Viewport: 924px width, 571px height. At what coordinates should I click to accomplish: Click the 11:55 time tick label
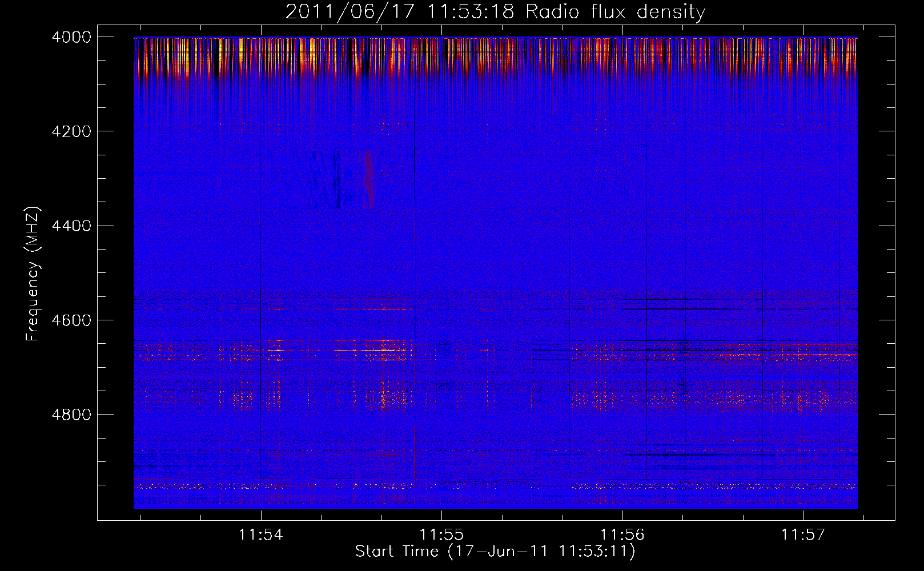pos(441,535)
